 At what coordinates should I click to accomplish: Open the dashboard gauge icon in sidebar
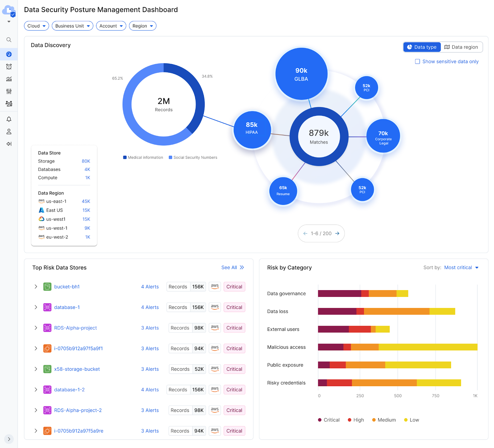tap(9, 54)
